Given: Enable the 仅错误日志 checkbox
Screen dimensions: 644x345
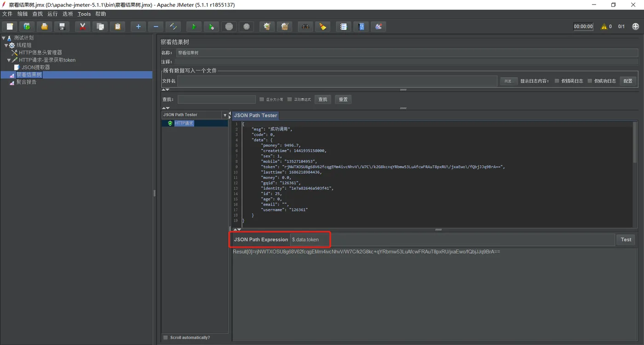Looking at the screenshot, I should (x=557, y=81).
